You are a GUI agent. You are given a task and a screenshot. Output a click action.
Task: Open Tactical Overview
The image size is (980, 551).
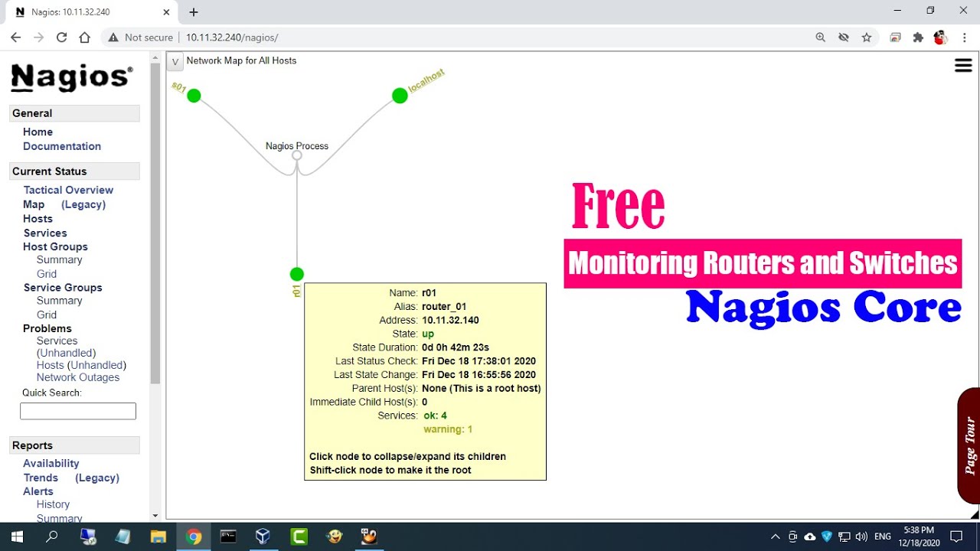(68, 190)
